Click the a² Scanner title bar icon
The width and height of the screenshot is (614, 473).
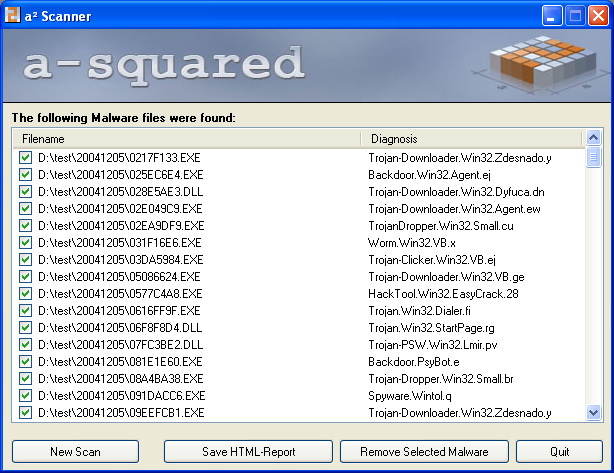tap(12, 15)
